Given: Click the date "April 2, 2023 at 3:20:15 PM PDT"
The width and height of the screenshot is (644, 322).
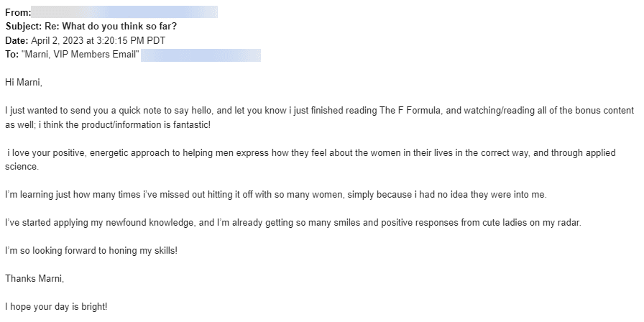Looking at the screenshot, I should click(x=98, y=41).
